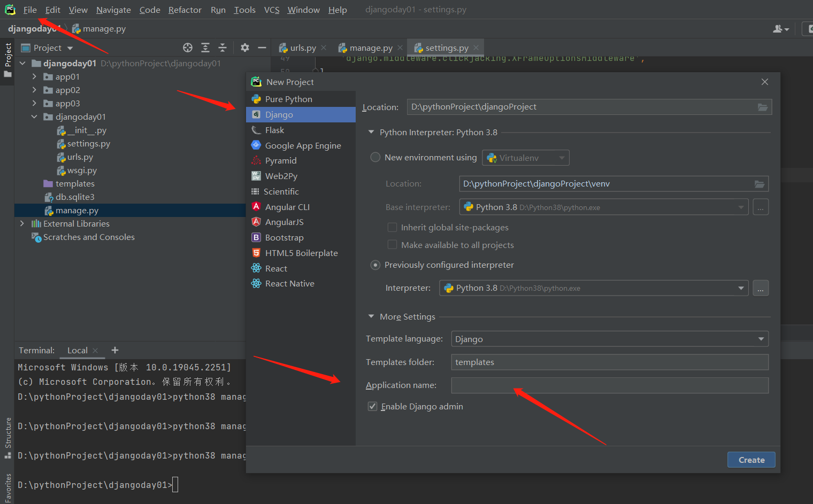This screenshot has width=813, height=504.
Task: Open the Navigate menu
Action: tap(113, 10)
